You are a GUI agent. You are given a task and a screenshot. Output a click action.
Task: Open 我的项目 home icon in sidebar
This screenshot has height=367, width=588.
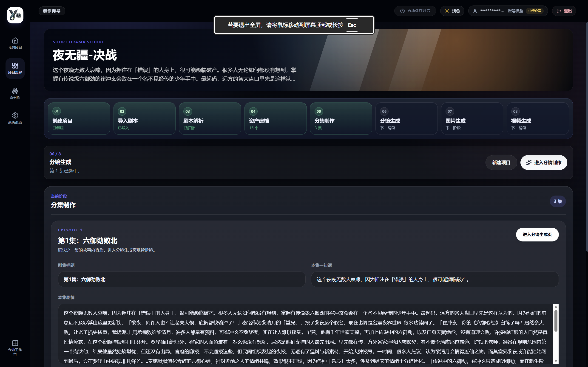click(x=15, y=40)
